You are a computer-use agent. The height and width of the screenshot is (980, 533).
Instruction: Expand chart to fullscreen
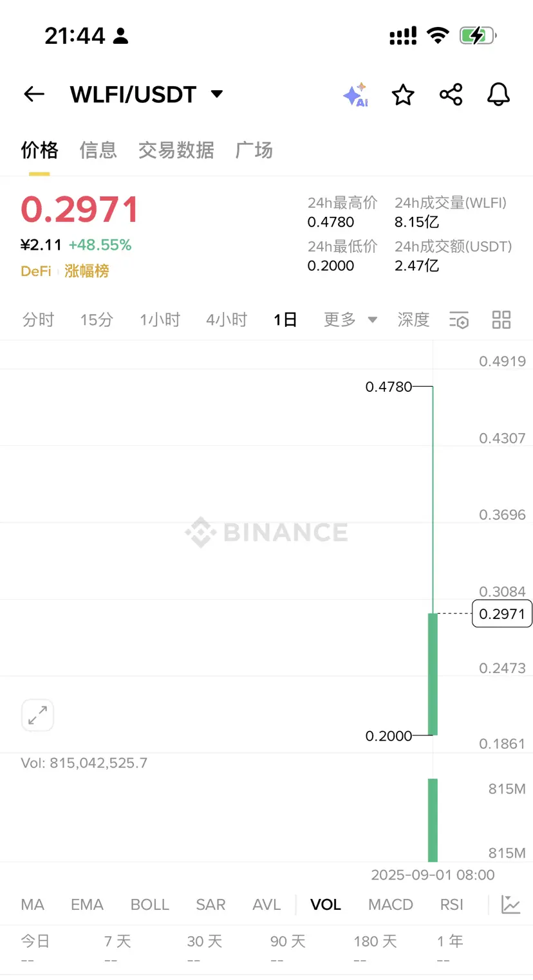[x=37, y=715]
